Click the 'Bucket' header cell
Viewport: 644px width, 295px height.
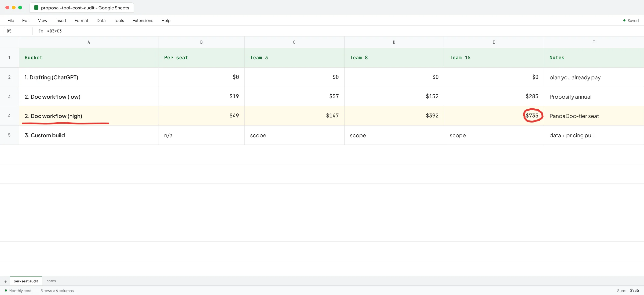click(x=89, y=58)
